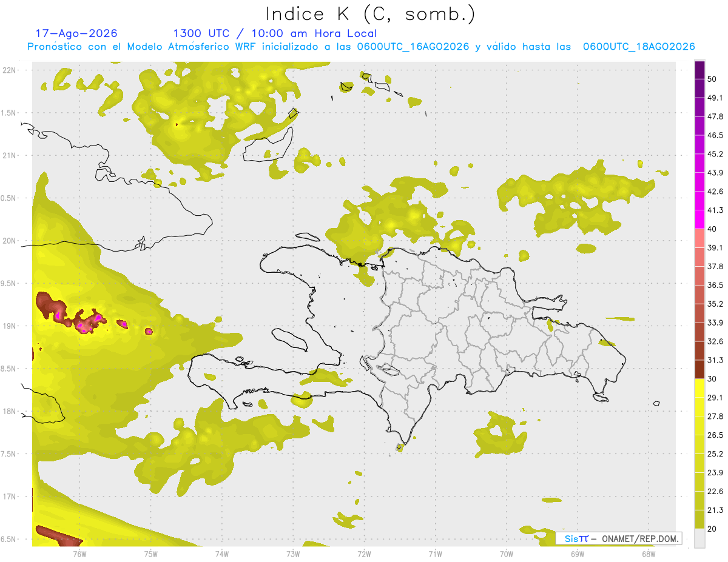Click the color bar value label "27.8"
728x562 pixels.
point(715,416)
